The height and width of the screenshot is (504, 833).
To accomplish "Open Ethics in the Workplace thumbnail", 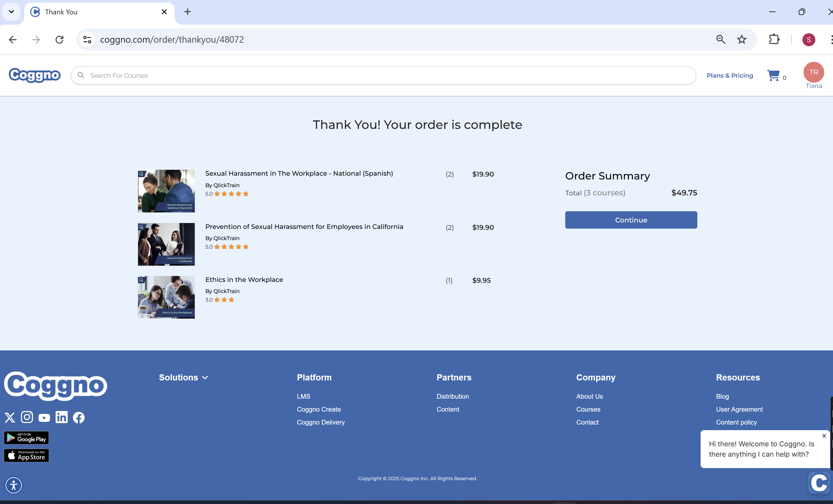I will tap(166, 297).
